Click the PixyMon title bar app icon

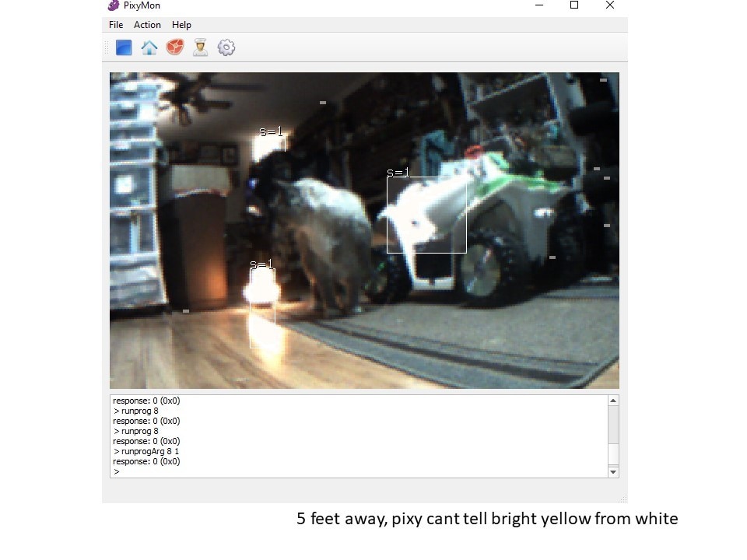point(114,5)
